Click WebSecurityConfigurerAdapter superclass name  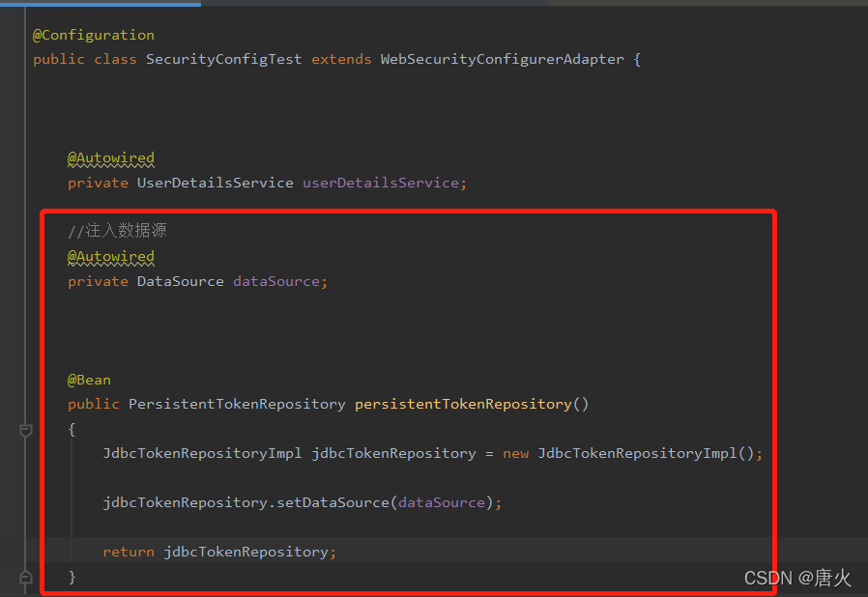(x=502, y=59)
